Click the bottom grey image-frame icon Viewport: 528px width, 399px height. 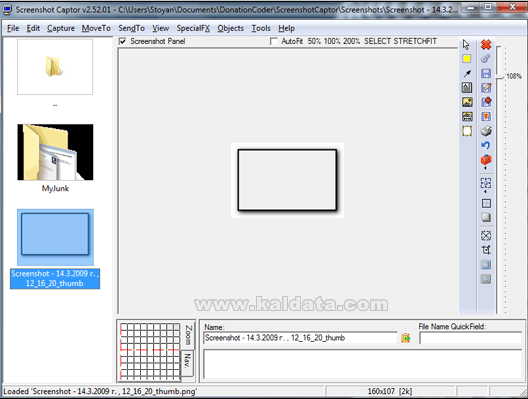pyautogui.click(x=486, y=279)
